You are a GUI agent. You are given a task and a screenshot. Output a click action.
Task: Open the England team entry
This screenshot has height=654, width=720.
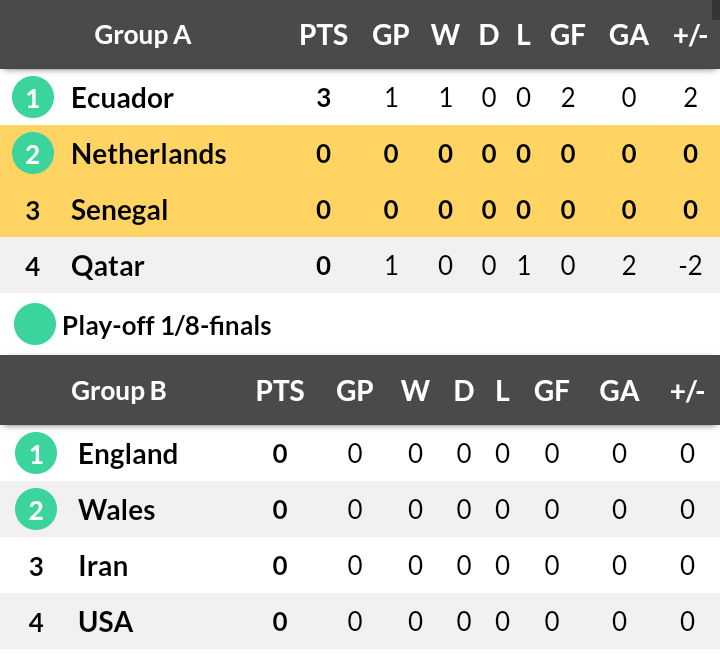(x=128, y=454)
